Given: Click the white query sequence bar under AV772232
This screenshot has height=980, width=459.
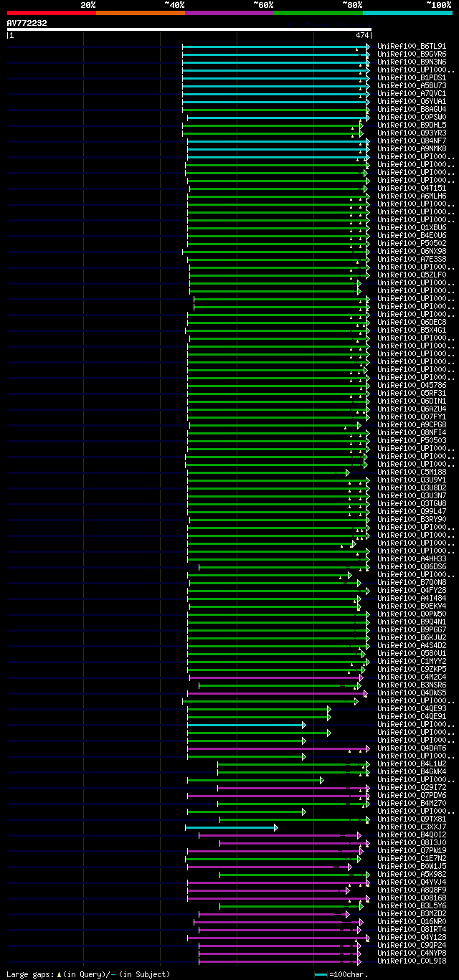Looking at the screenshot, I should coord(189,29).
